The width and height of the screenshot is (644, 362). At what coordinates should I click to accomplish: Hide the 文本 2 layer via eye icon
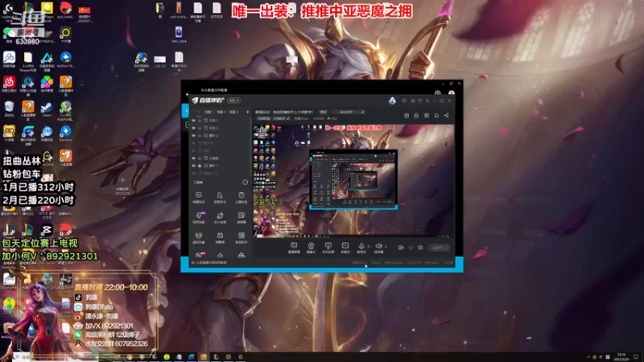(193, 128)
